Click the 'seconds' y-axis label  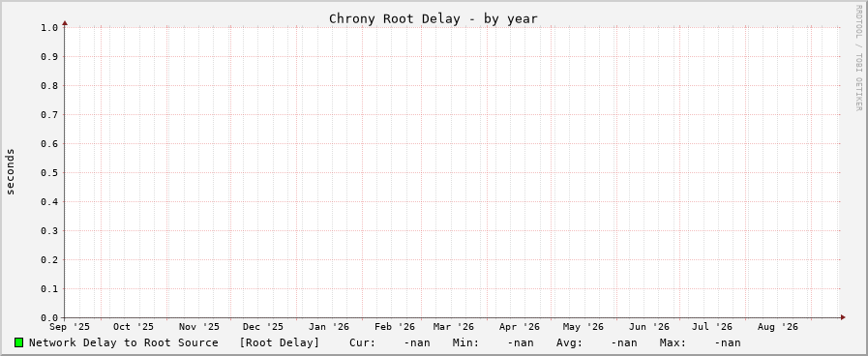pos(11,171)
